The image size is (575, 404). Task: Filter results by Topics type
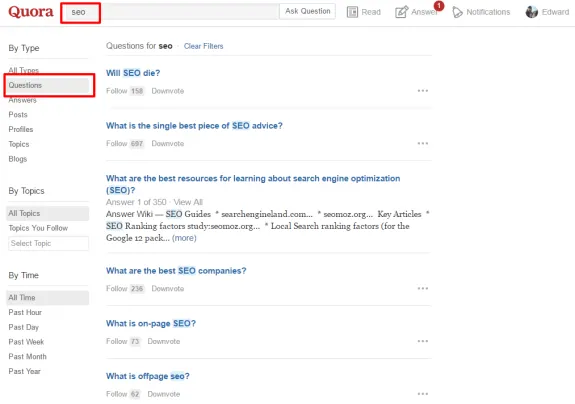(19, 144)
